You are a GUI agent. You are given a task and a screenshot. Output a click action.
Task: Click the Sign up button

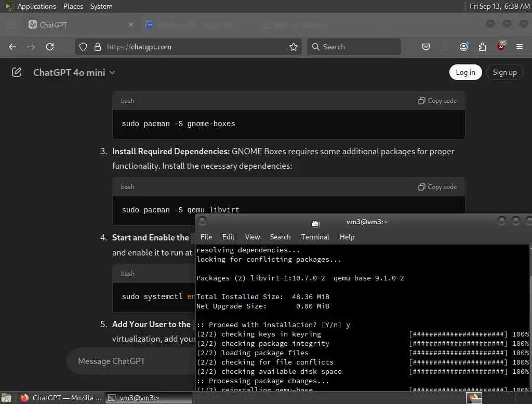point(504,72)
